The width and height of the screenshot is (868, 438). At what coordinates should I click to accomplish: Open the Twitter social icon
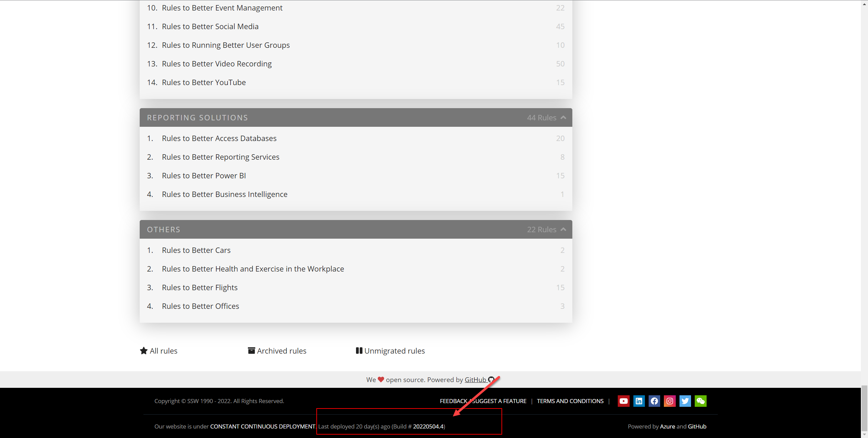pyautogui.click(x=685, y=401)
